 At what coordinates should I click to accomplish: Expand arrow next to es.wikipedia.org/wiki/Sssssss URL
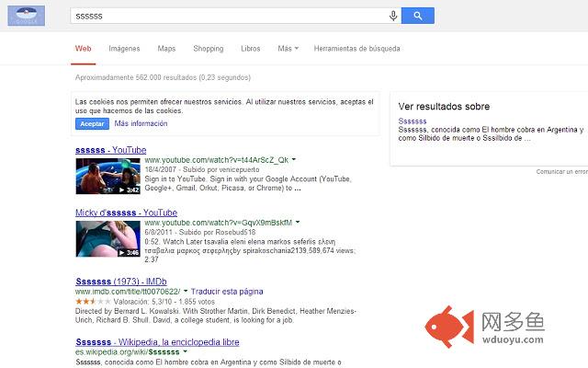tap(186, 351)
